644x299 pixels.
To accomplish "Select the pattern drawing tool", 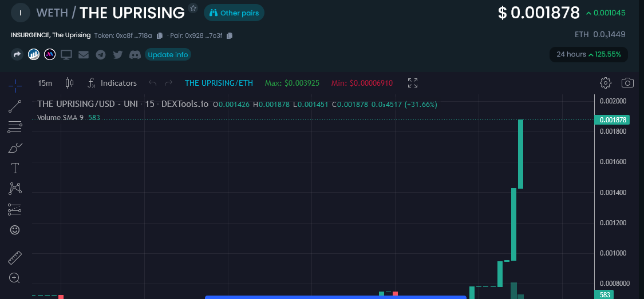I will (x=15, y=189).
